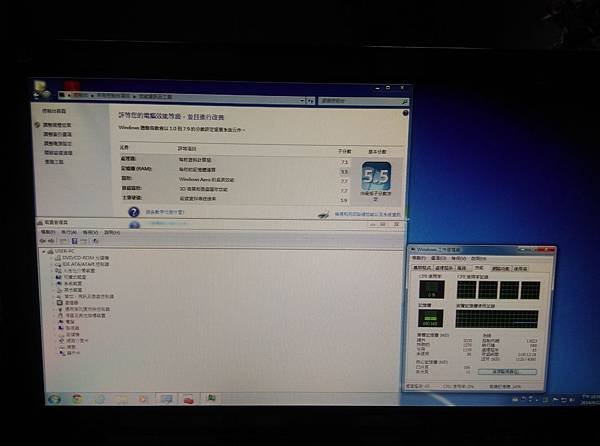
Task: Expand the IDE ATA/ATAPI controllers node
Action: (52, 264)
